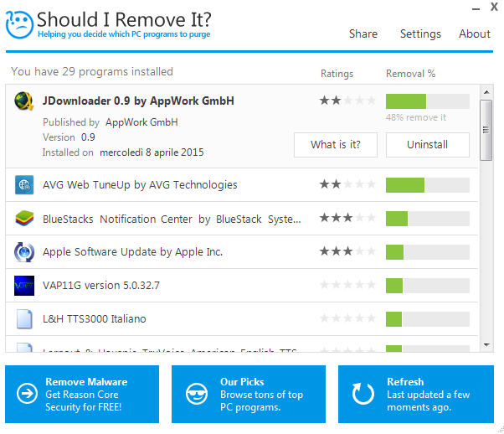
Task: Click the install date mercoledì 8 aprile 2015
Action: [x=152, y=152]
